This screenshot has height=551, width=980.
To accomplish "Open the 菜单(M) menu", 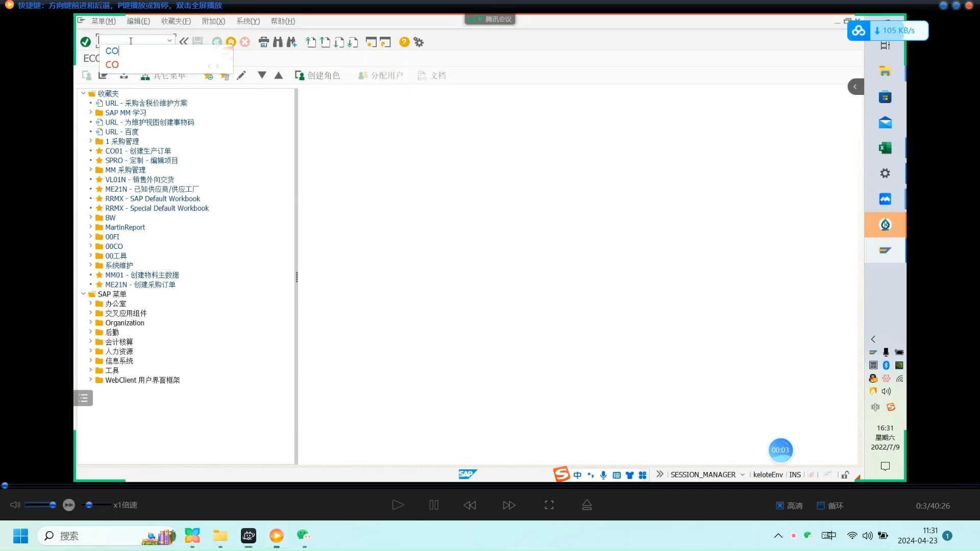I will pyautogui.click(x=104, y=21).
